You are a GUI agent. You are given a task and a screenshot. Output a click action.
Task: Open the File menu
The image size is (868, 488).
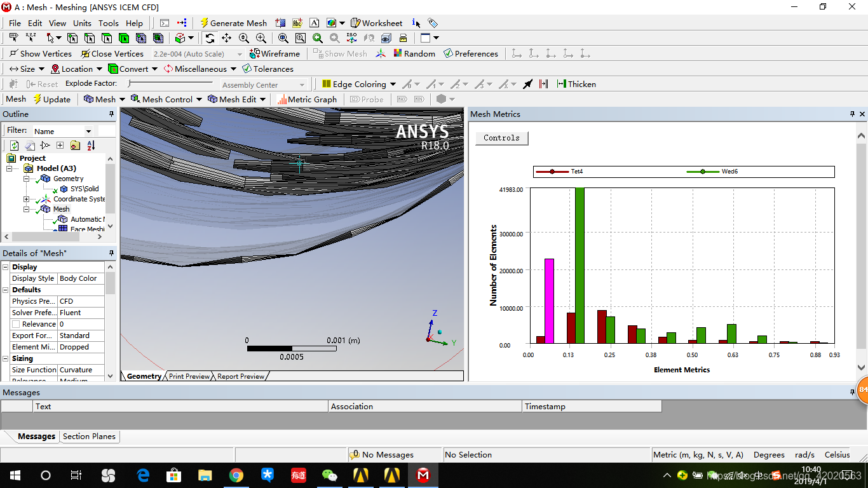coord(15,23)
